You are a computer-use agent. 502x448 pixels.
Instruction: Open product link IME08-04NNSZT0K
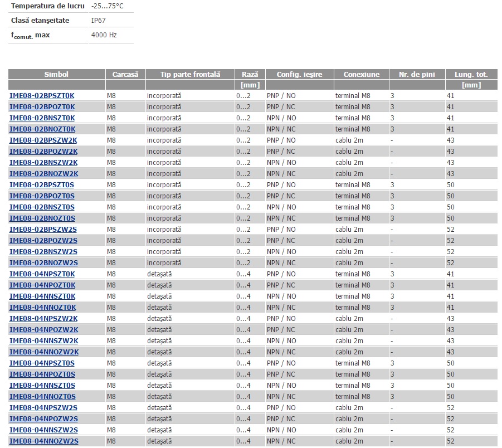click(x=42, y=296)
